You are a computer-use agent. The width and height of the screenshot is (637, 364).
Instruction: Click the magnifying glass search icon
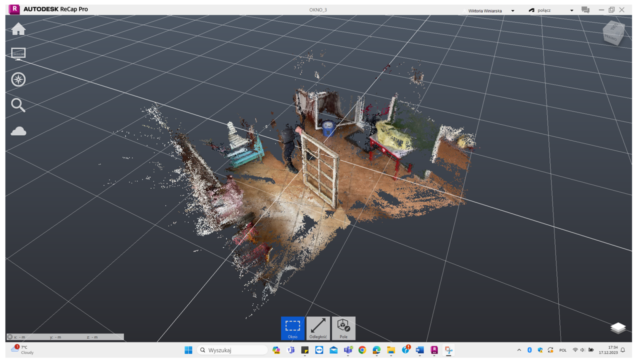(18, 105)
